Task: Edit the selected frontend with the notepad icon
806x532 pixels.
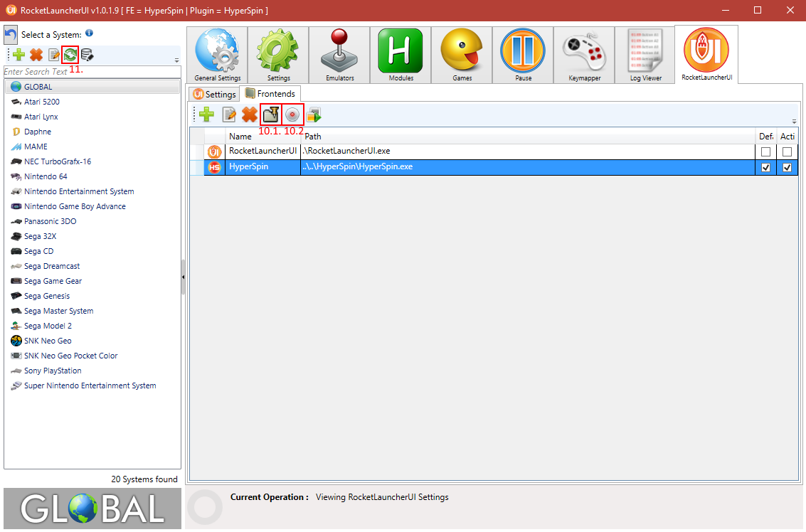Action: [x=229, y=114]
